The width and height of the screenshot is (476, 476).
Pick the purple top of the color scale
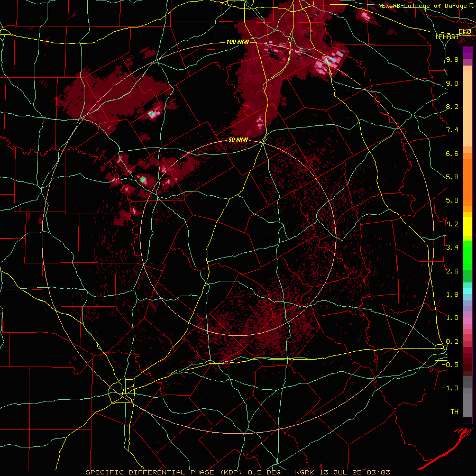[x=467, y=53]
